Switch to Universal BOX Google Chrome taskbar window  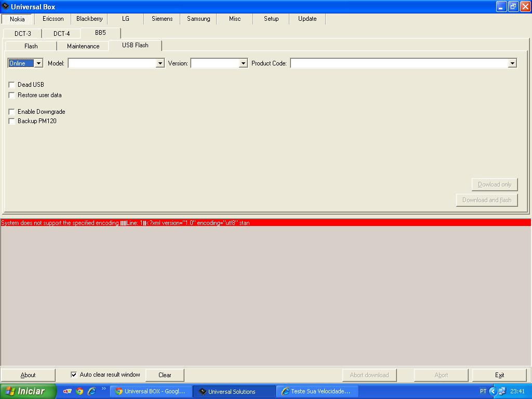[151, 391]
